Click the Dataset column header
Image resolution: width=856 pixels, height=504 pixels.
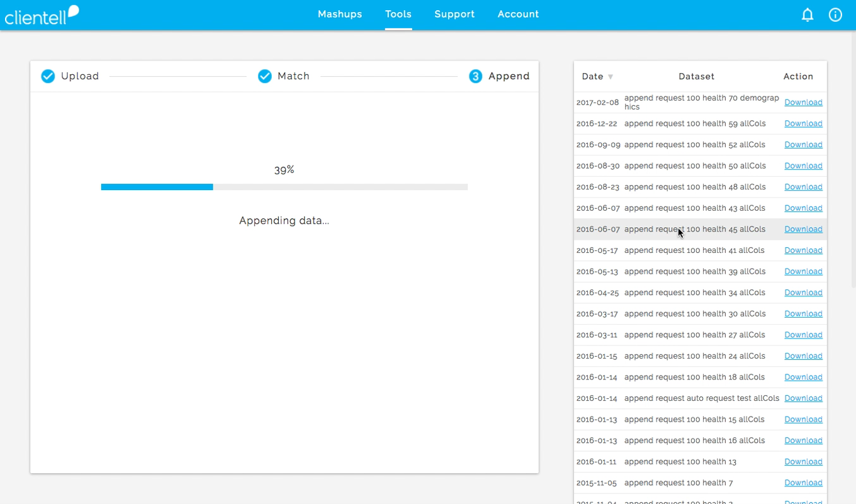click(696, 76)
